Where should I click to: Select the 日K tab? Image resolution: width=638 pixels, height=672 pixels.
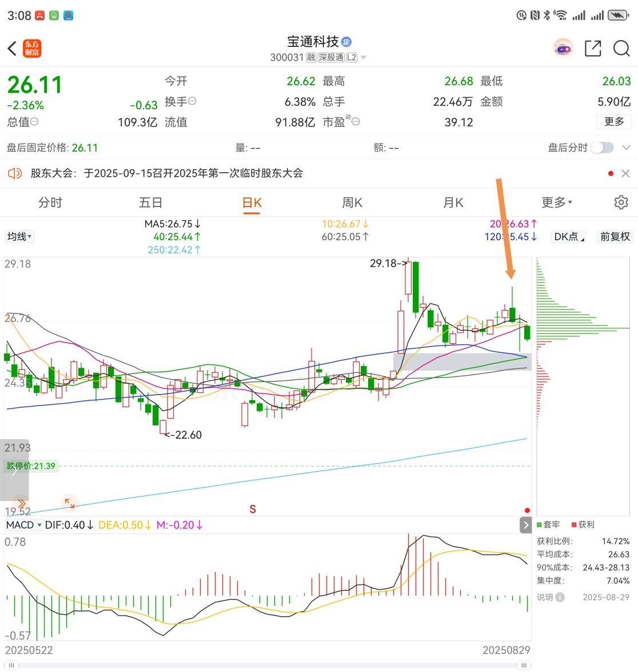click(x=252, y=202)
